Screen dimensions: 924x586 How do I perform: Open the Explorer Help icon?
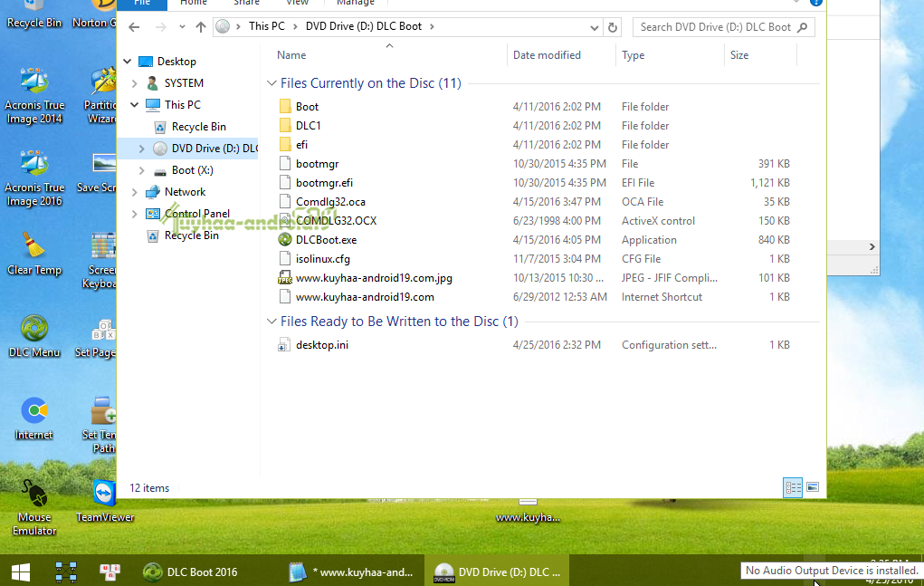[816, 3]
